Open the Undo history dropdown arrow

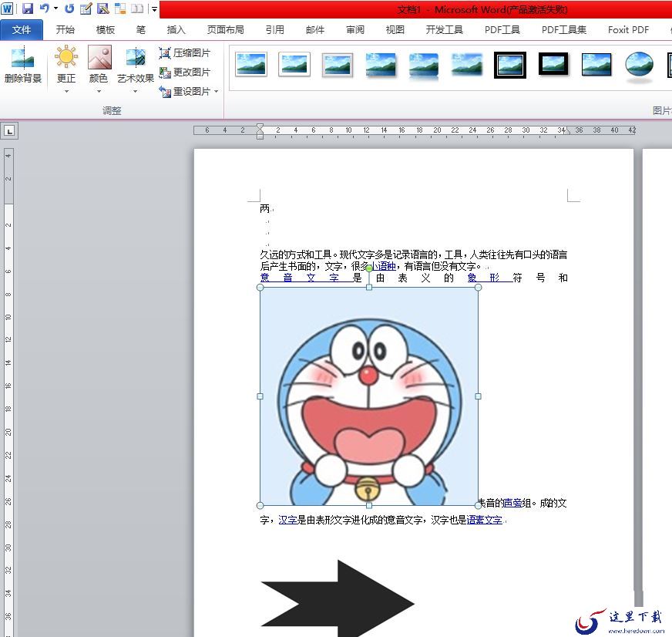(55, 8)
